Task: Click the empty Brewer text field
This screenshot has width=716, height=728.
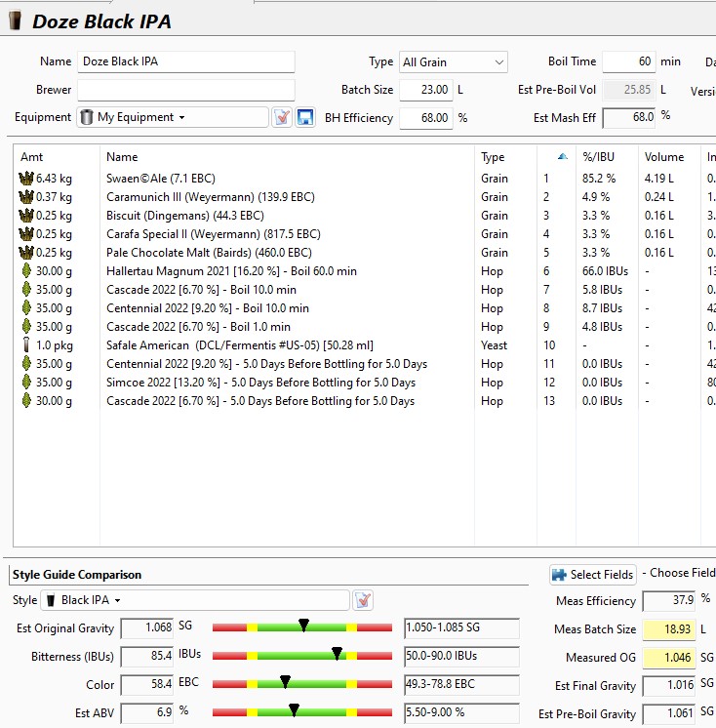Action: [x=185, y=90]
